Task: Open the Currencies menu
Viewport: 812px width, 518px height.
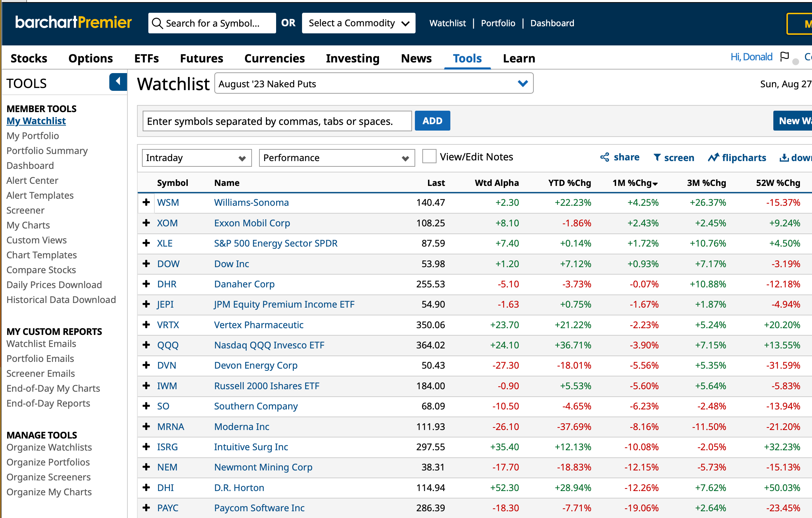Action: tap(274, 58)
